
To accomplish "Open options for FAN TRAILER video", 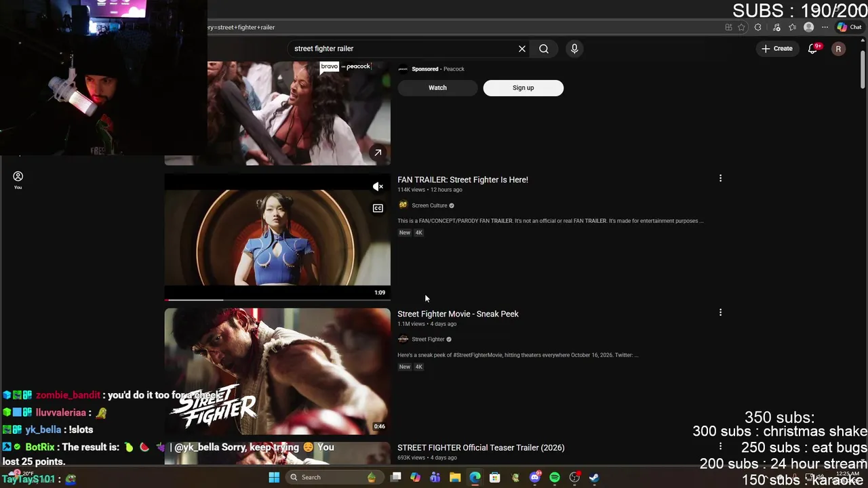I will click(x=720, y=178).
